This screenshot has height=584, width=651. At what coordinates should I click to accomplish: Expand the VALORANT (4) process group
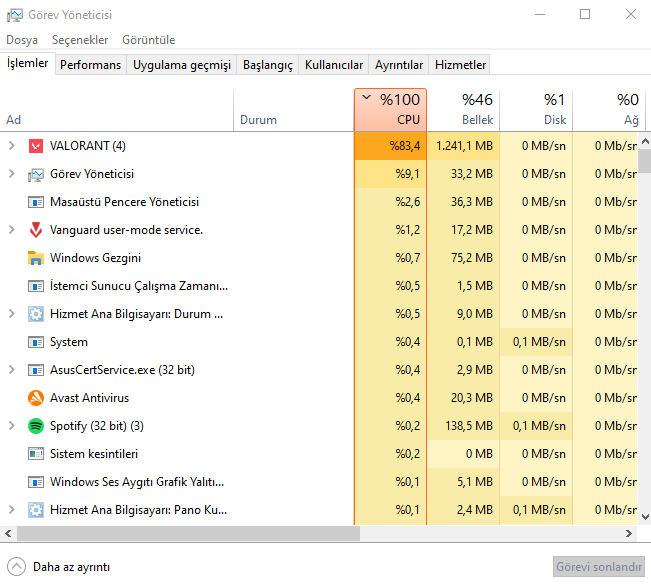[x=12, y=146]
